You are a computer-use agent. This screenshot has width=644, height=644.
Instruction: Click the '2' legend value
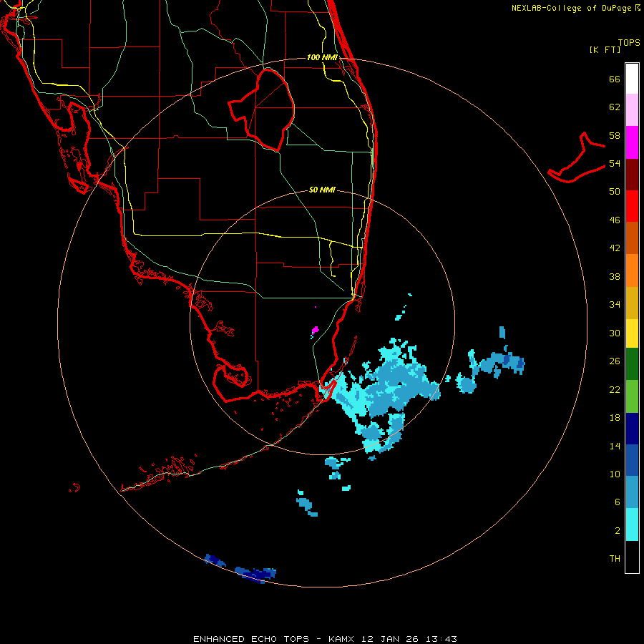[618, 531]
